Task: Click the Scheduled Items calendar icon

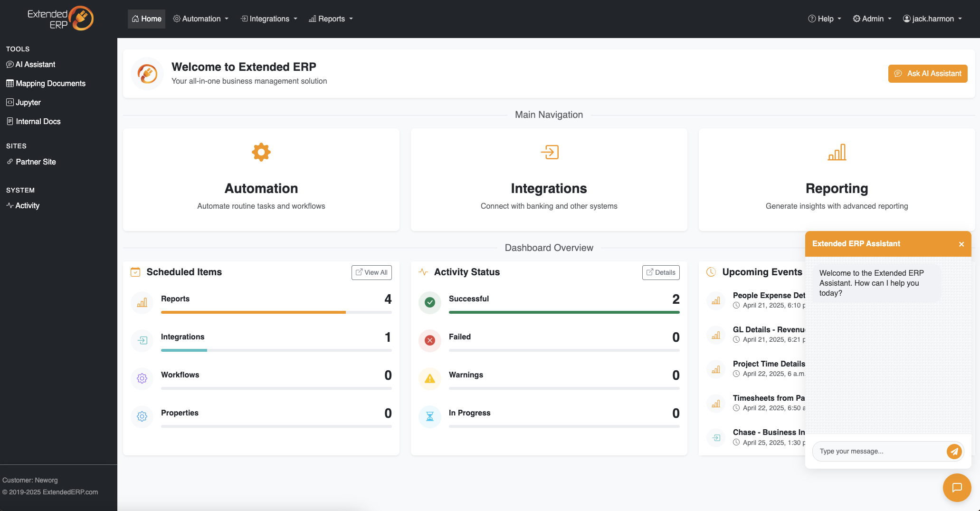Action: [135, 272]
